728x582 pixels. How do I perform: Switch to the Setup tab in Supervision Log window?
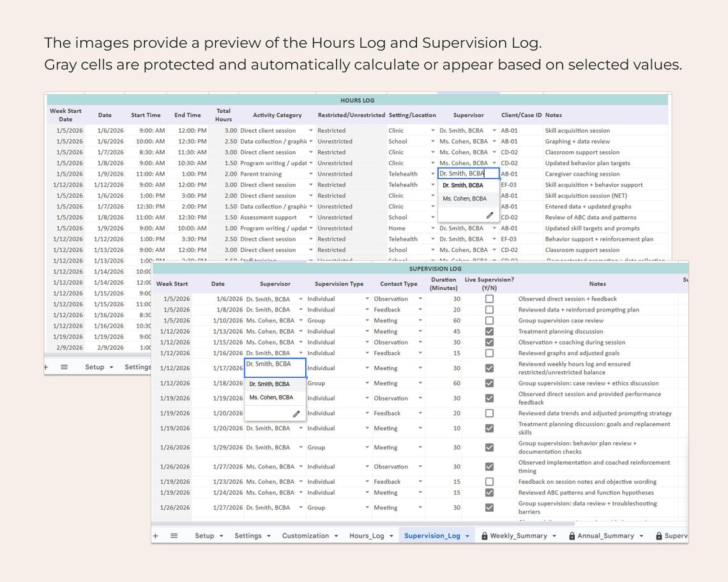point(204,535)
